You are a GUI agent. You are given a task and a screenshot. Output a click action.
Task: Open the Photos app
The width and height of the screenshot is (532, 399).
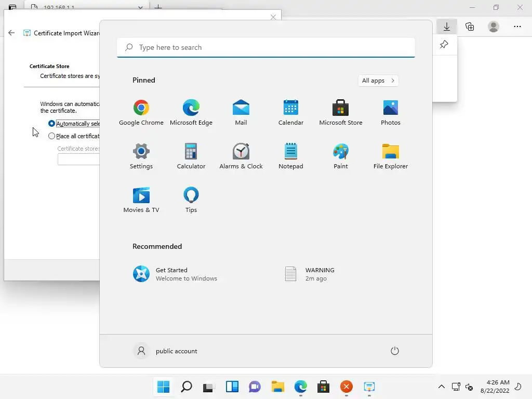[391, 113]
